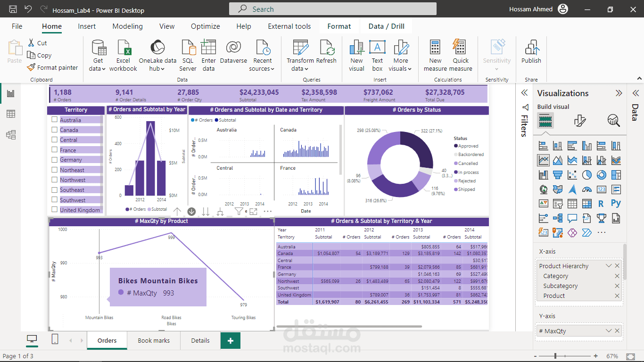Screen dimensions: 644x362
Task: Select the donut chart visual icon
Action: pos(601,174)
